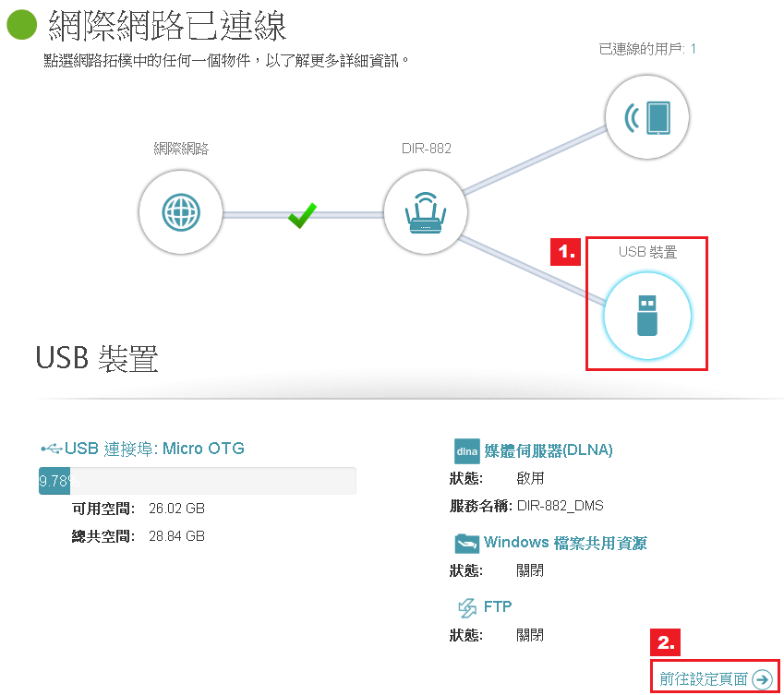This screenshot has width=784, height=695.
Task: Open the 媒體伺服器(DLNA) heading link
Action: 549,450
